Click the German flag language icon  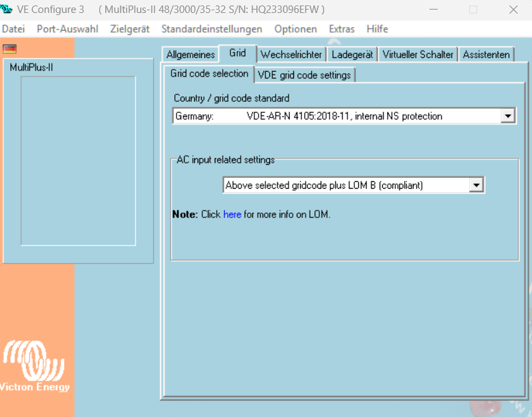pos(10,49)
